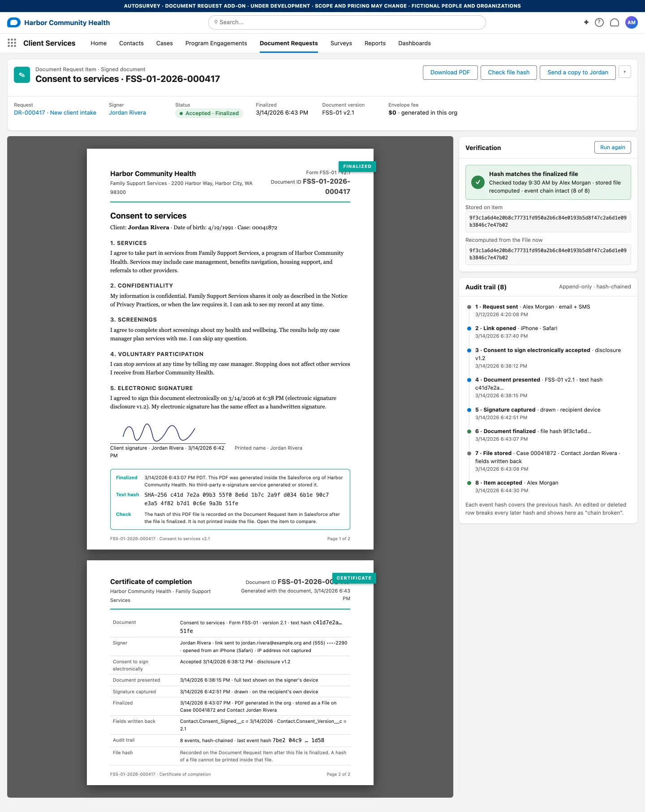This screenshot has height=812, width=645.
Task: Click the drawn client signature image
Action: tap(159, 433)
